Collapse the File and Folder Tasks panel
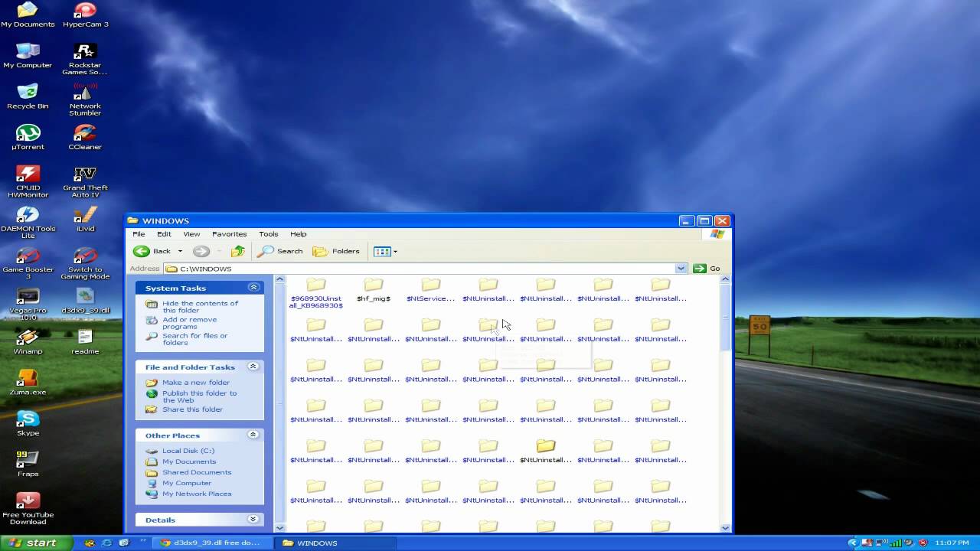 click(253, 367)
